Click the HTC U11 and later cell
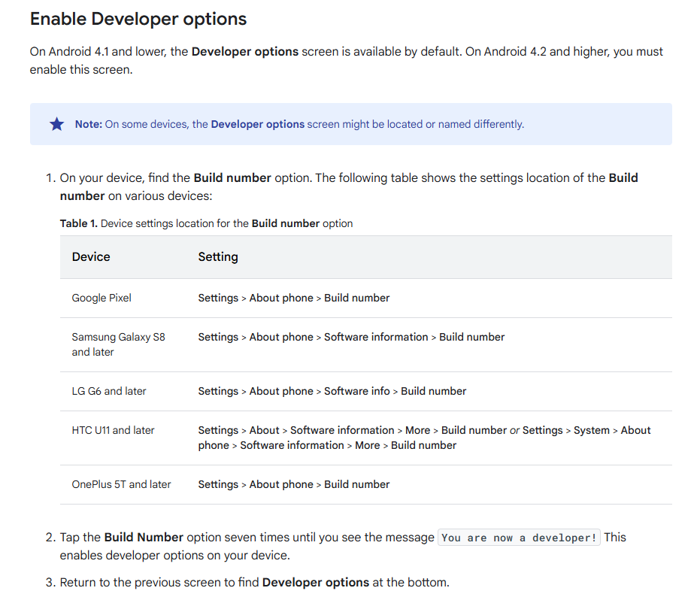This screenshot has width=700, height=594. pyautogui.click(x=113, y=429)
